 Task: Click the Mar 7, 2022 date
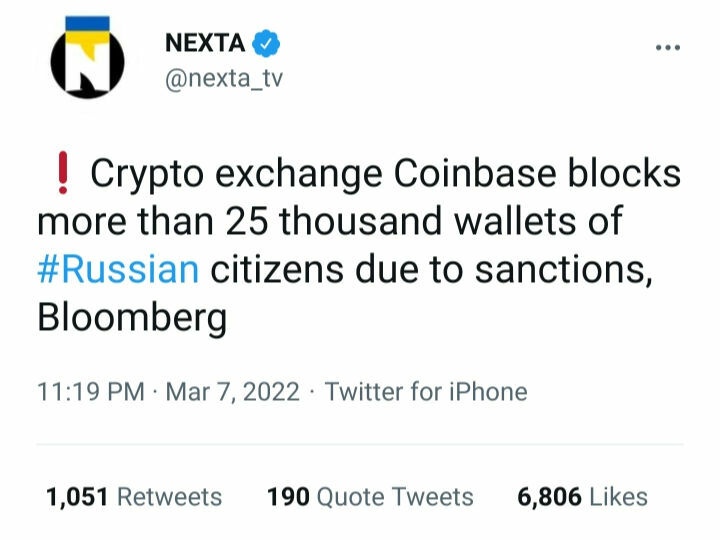pyautogui.click(x=232, y=392)
